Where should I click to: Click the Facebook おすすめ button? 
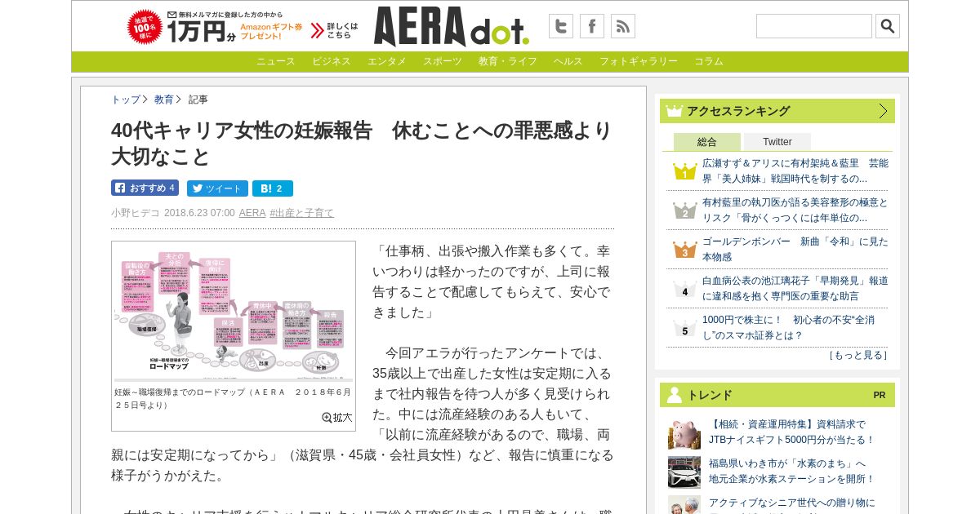tap(145, 188)
